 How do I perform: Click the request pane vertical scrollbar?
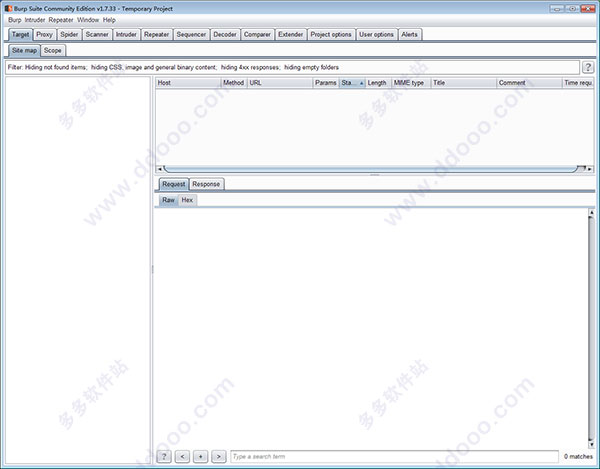tap(592, 328)
